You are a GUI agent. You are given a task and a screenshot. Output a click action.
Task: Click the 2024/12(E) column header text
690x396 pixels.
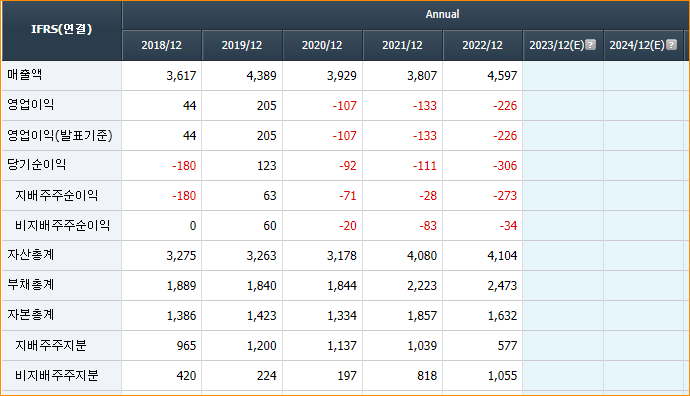tap(637, 45)
